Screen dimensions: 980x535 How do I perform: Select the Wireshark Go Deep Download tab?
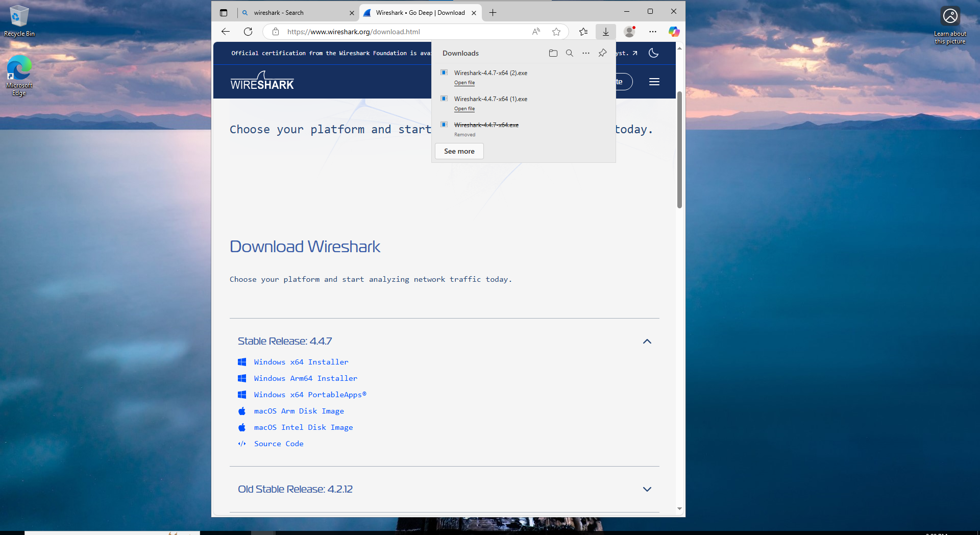420,13
